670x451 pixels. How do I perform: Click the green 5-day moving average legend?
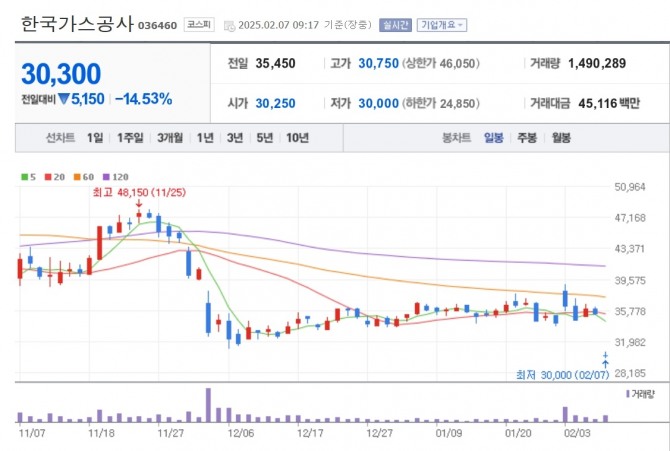[28, 177]
